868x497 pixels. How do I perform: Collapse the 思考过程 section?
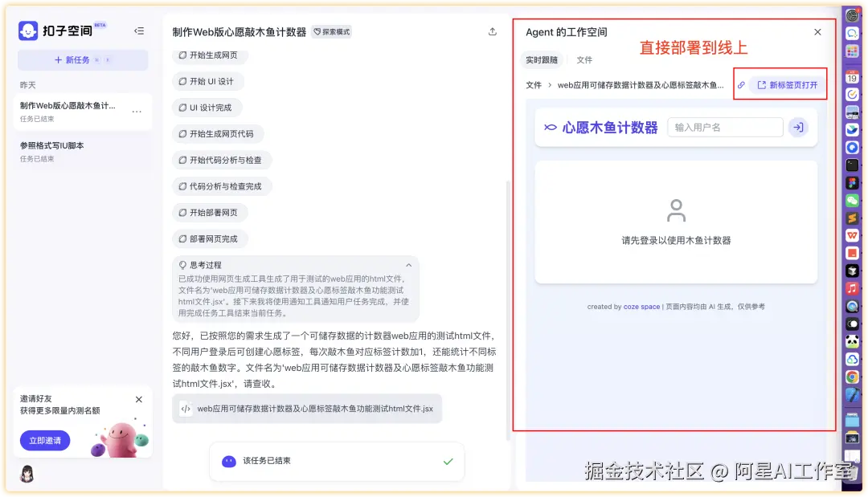(408, 265)
